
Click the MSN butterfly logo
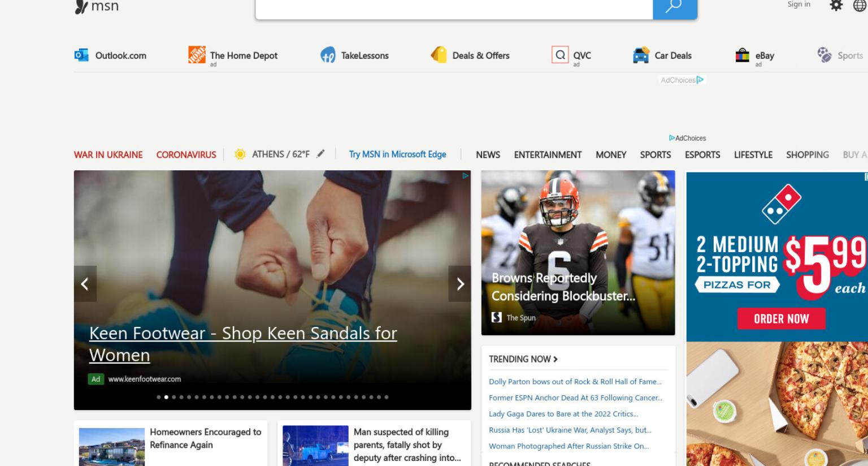[x=81, y=7]
